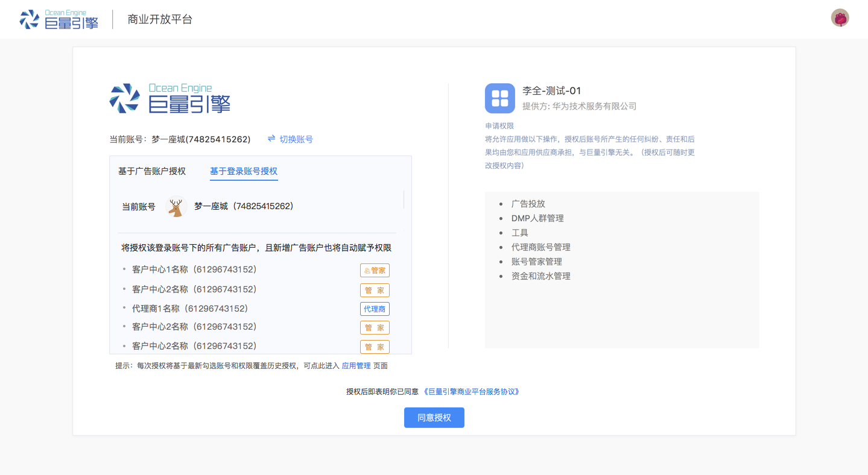
Task: Switch account via 切换账号 link
Action: 290,139
